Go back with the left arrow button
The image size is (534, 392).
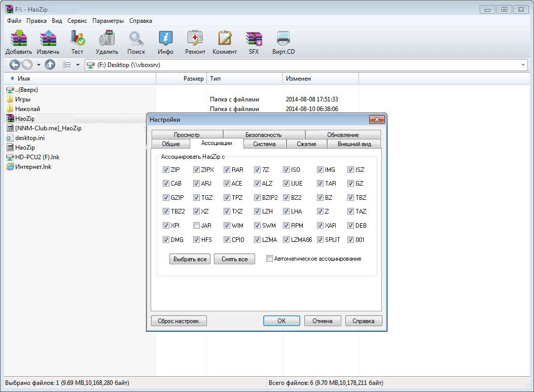click(x=14, y=65)
